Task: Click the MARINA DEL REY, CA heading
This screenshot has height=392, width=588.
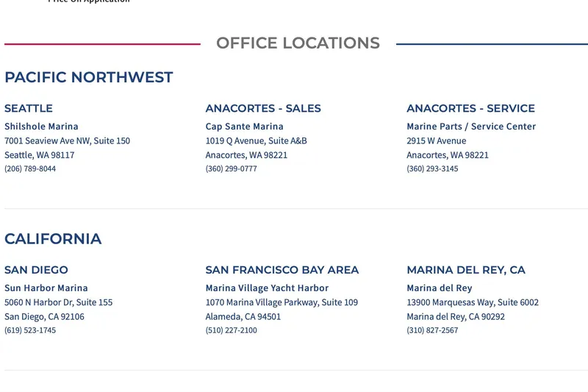Action: point(466,270)
